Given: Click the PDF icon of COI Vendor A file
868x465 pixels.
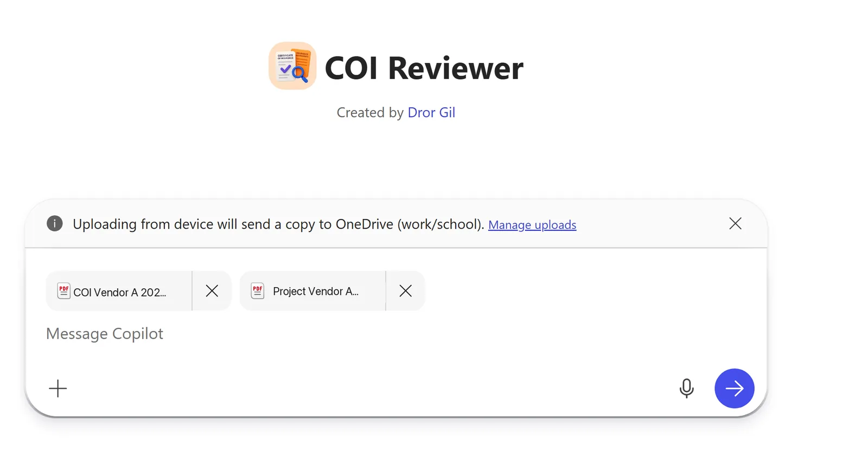Looking at the screenshot, I should point(64,291).
